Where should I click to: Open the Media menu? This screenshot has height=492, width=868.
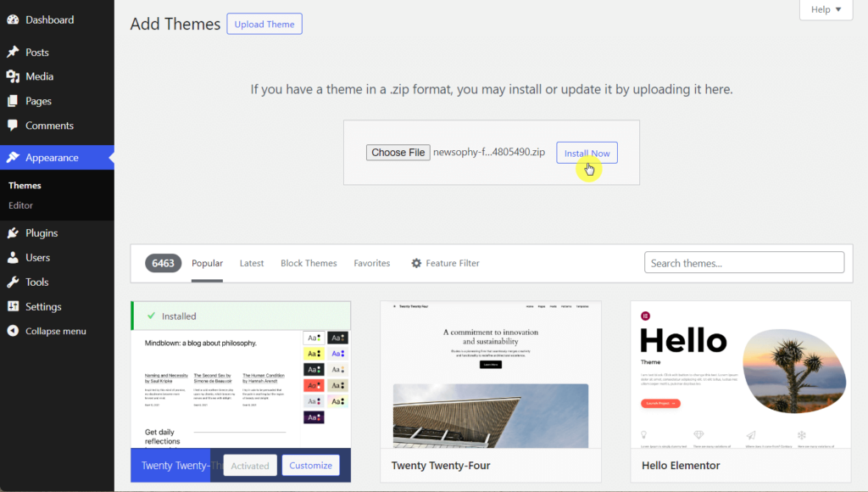click(57, 76)
